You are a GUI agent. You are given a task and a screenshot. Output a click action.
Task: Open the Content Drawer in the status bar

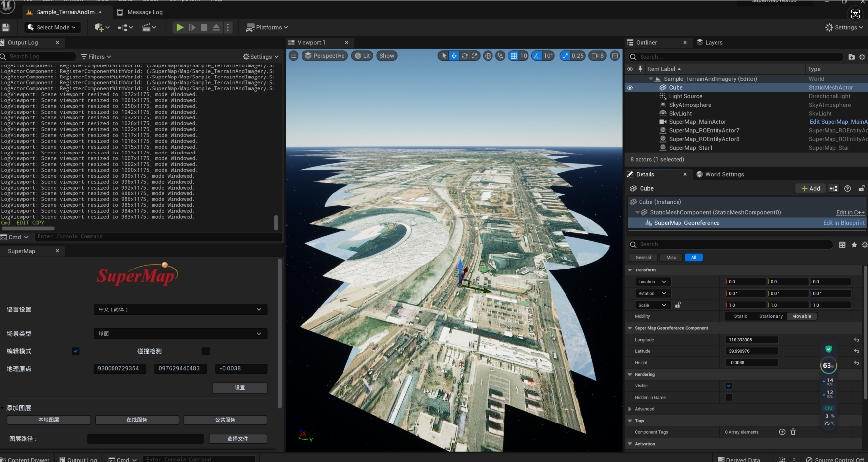point(25,459)
